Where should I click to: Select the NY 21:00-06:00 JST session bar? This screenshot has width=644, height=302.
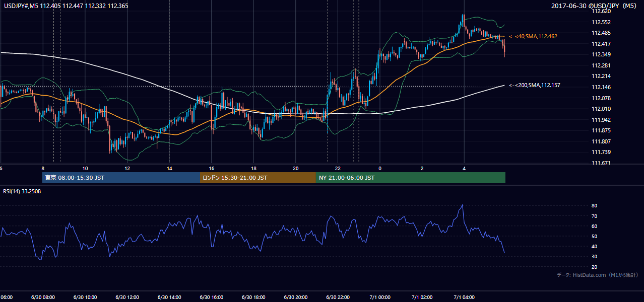click(x=411, y=178)
